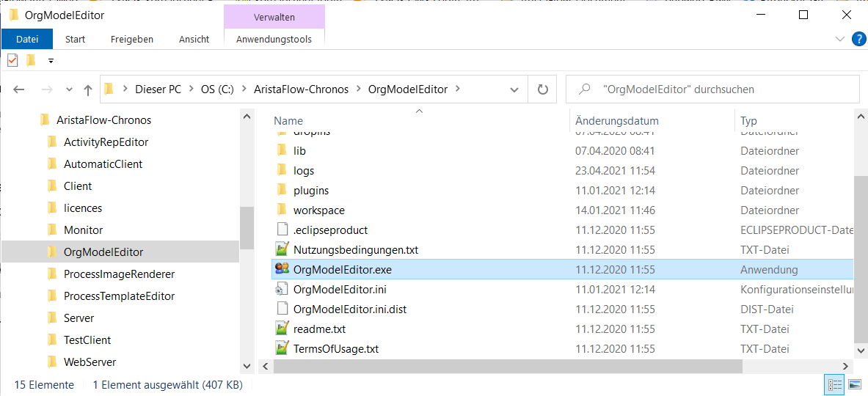The height and width of the screenshot is (396, 868).
Task: Click the OrgModelEditor.ini gear file icon
Action: click(x=282, y=289)
